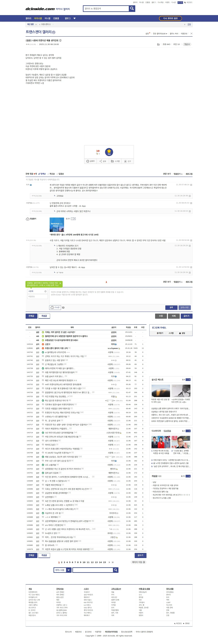Click the 로그인 button at top right
This screenshot has height=644, width=218.
coord(180,2)
